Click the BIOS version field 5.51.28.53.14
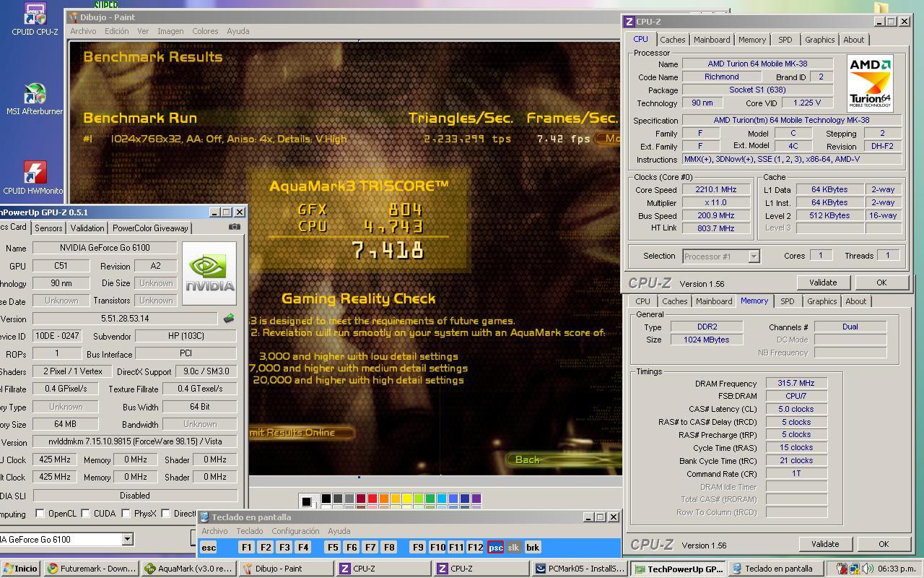This screenshot has width=924, height=578. pos(125,319)
